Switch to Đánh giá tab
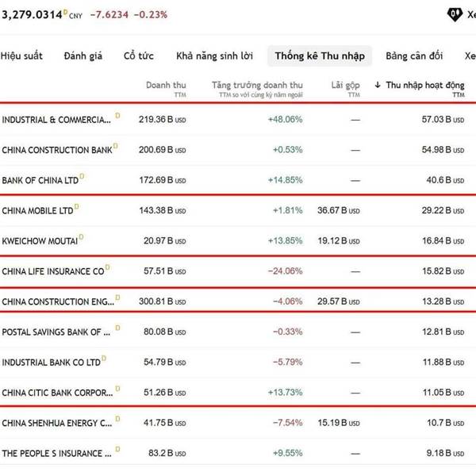Viewport: 476px width, 476px height. [x=83, y=56]
